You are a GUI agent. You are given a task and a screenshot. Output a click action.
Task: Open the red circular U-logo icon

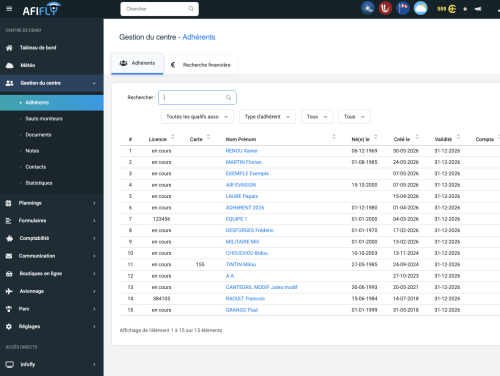[385, 8]
